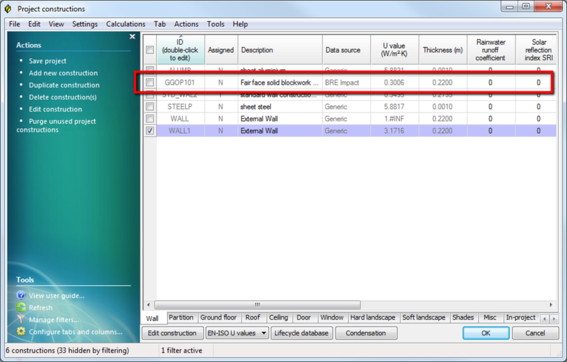Switch to the Ceiling tab
Viewport: 567px width, 362px height.
pyautogui.click(x=278, y=318)
